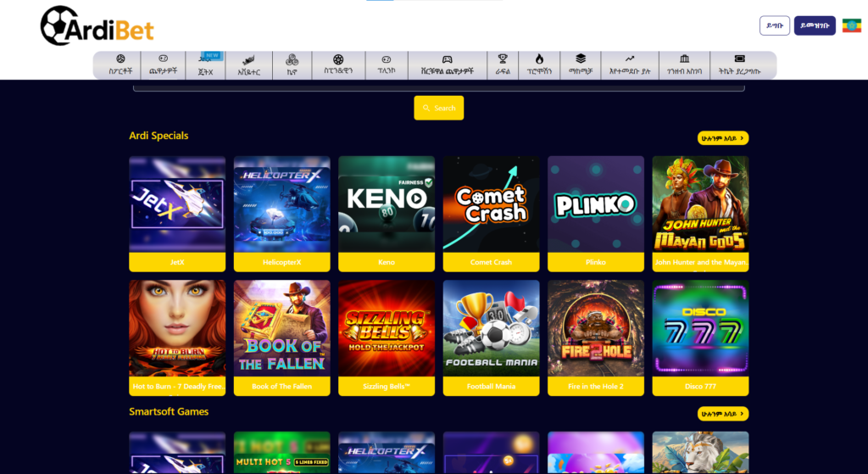
Task: Show all Ardi Specials games (ሁሉንም አሳይ)
Action: point(723,138)
